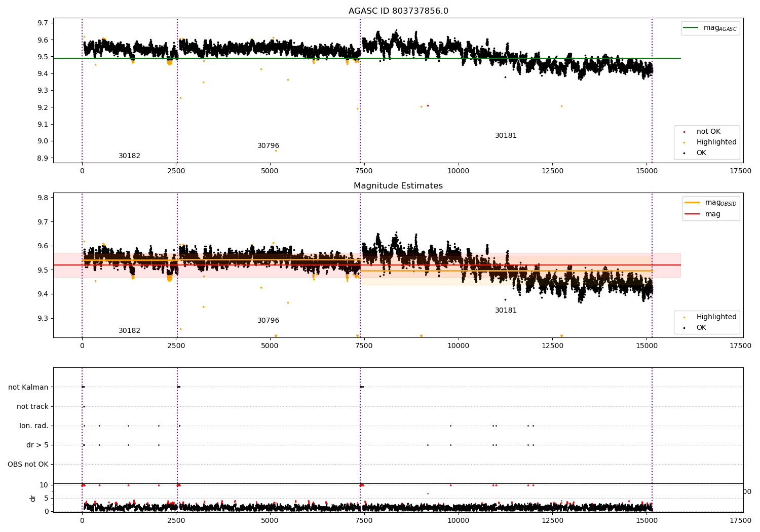760x532 pixels.
Task: Click the "not track" row label
Action: [32, 407]
